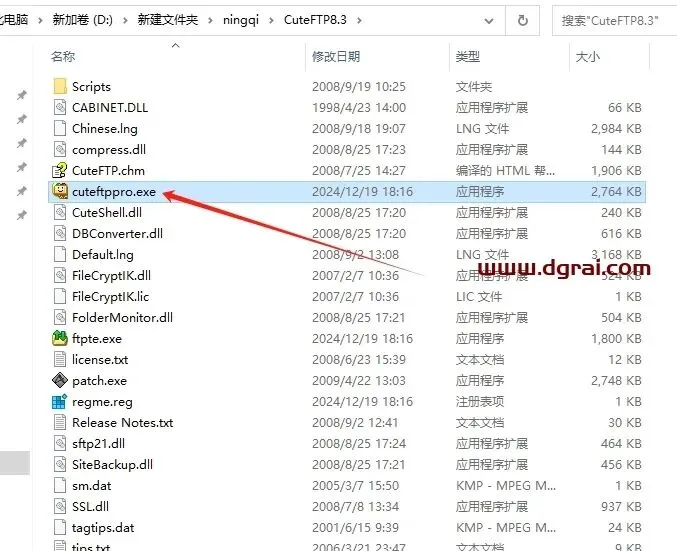677x551 pixels.
Task: Select the Default.lng file icon
Action: [60, 254]
